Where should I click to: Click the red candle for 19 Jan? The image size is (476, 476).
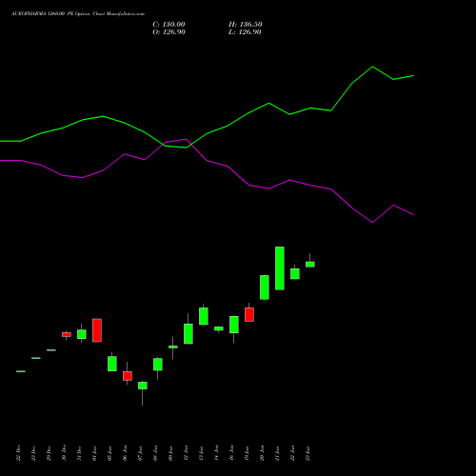coord(249,314)
